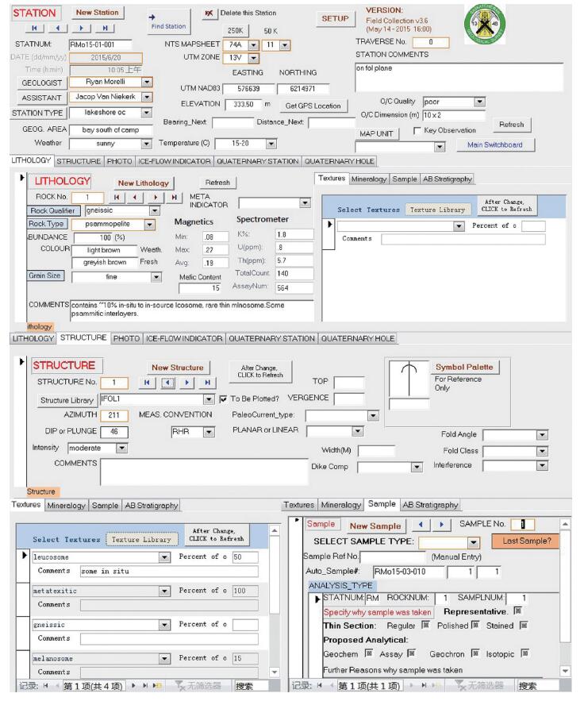Click the Delete this Station icon
588x701 pixels.
pyautogui.click(x=209, y=13)
